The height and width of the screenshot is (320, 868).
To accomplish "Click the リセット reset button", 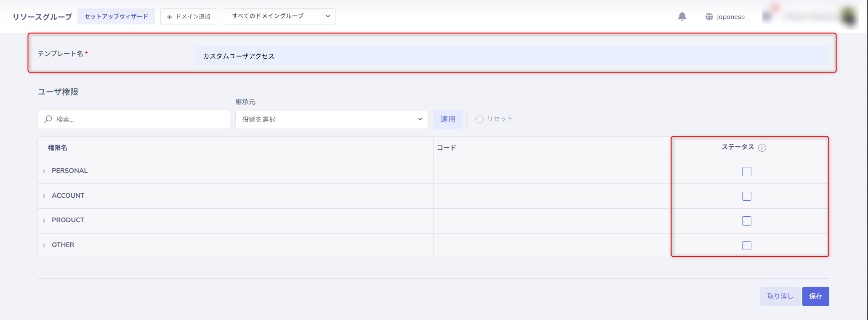I will pos(493,119).
